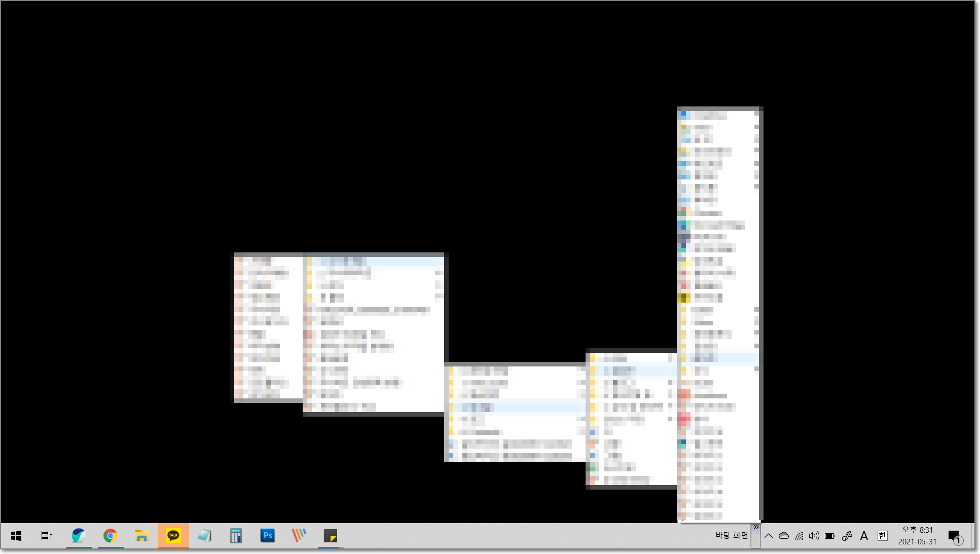Open the colorful striped app icon
Screen dimensions: 980x554
[299, 536]
